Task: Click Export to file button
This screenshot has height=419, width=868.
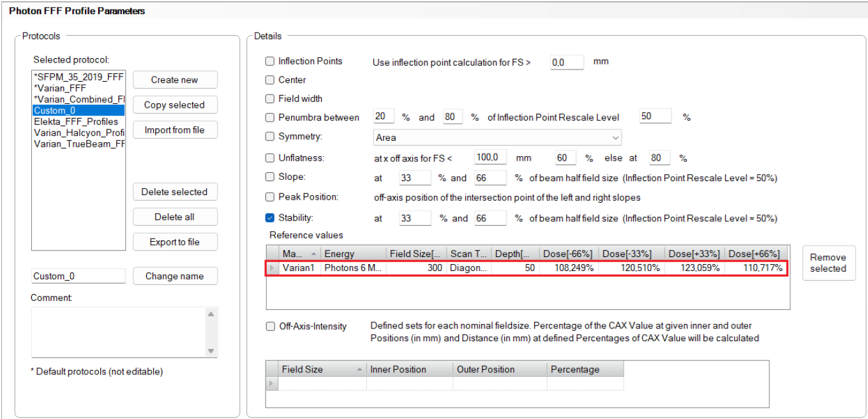Action: [175, 242]
